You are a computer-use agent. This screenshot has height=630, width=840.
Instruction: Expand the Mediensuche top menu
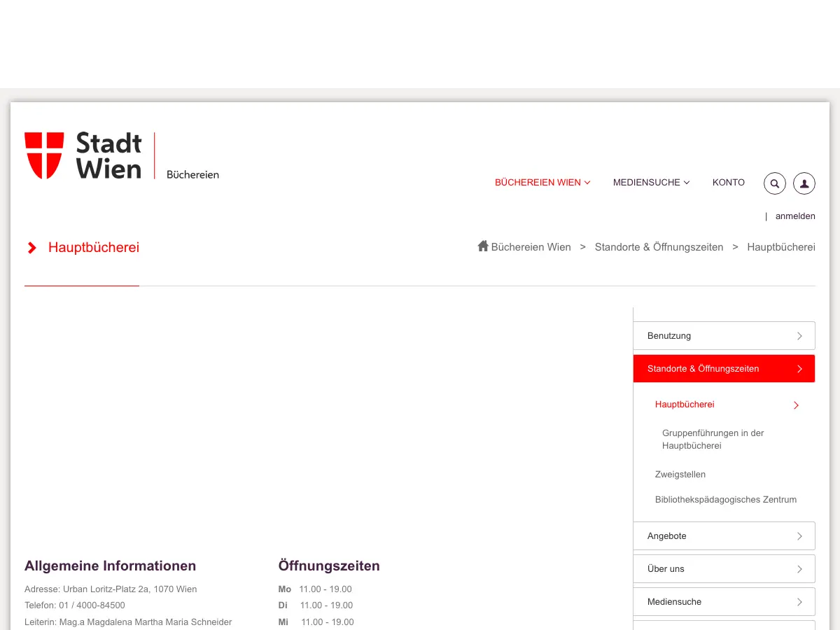point(651,182)
